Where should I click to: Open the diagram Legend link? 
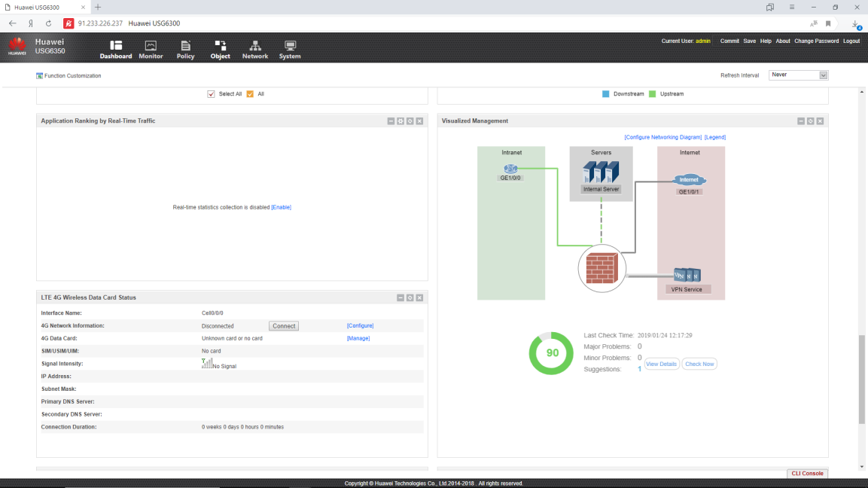coord(714,137)
